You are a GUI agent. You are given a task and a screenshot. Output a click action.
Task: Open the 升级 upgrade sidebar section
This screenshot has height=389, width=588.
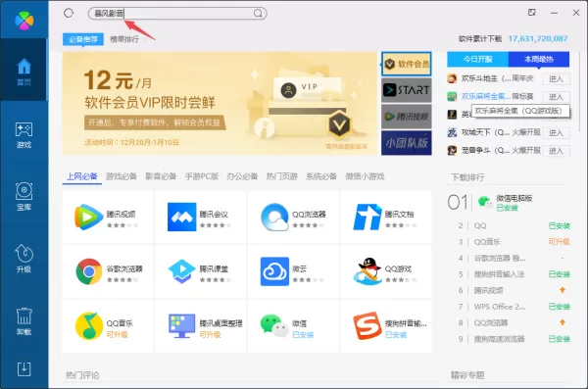tap(24, 259)
